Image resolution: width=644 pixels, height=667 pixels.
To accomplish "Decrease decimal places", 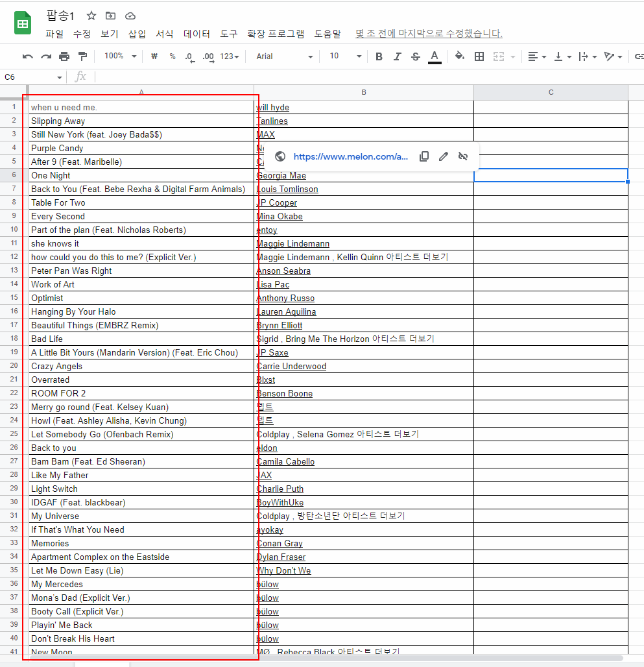I will point(189,56).
